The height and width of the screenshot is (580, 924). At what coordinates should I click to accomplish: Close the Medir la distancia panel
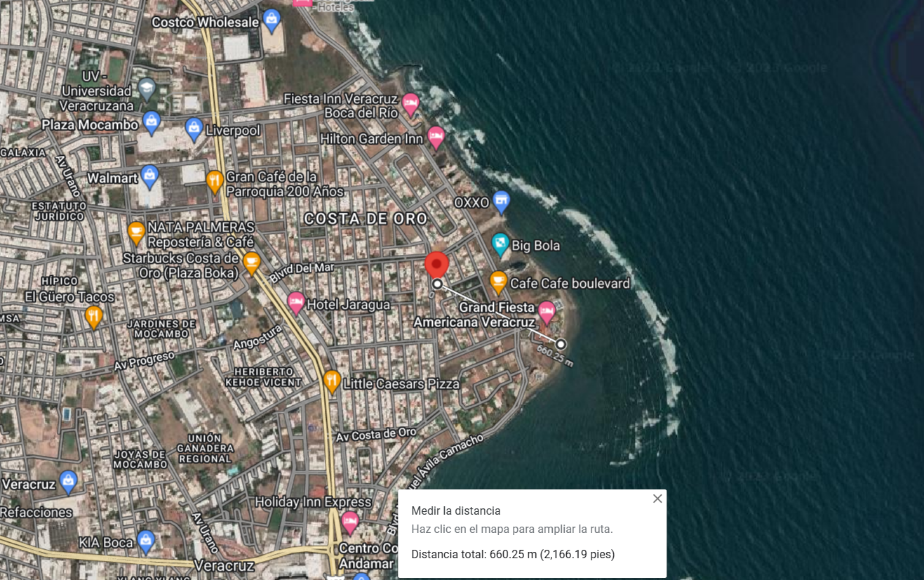click(x=657, y=499)
